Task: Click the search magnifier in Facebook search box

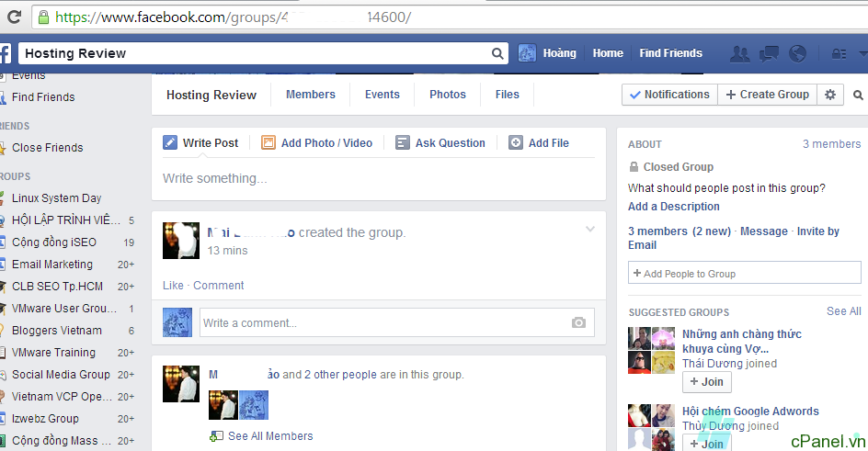Action: 497,53
